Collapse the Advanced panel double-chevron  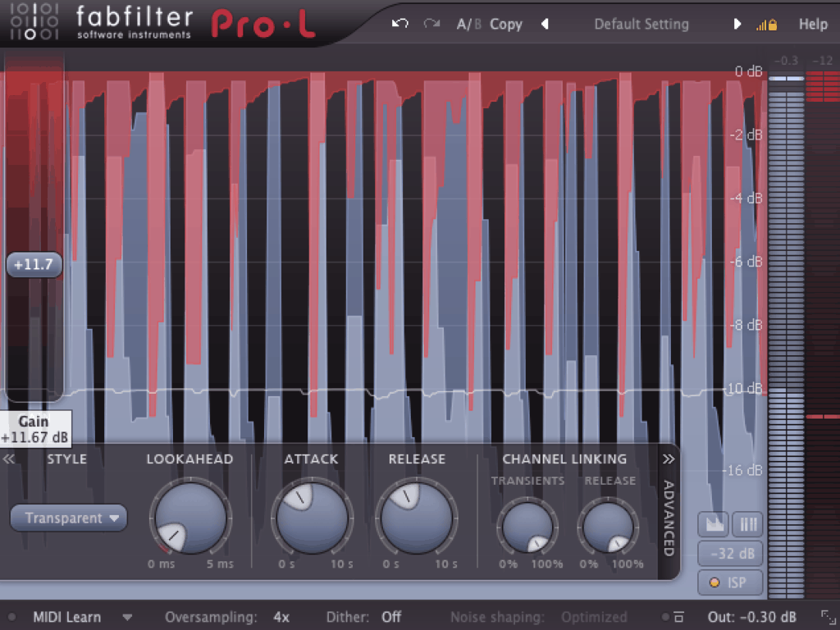[668, 459]
